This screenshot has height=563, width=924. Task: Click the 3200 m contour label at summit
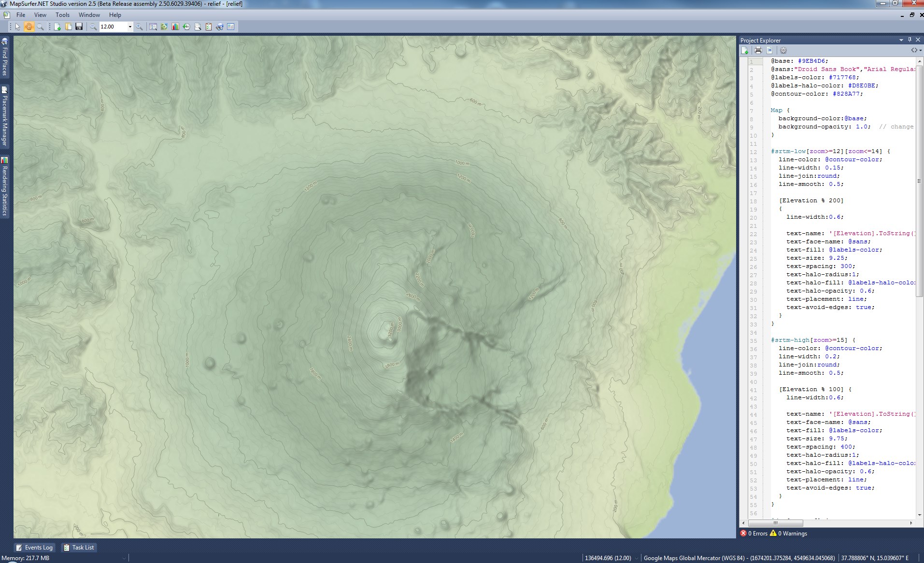pos(390,330)
